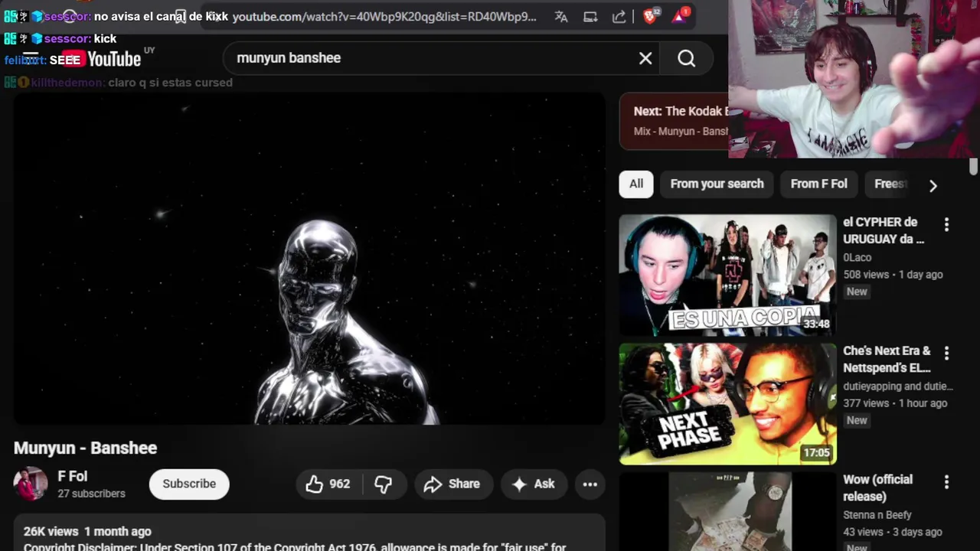The width and height of the screenshot is (980, 551).
Task: Open options for Wow (official release) video
Action: coord(946,481)
